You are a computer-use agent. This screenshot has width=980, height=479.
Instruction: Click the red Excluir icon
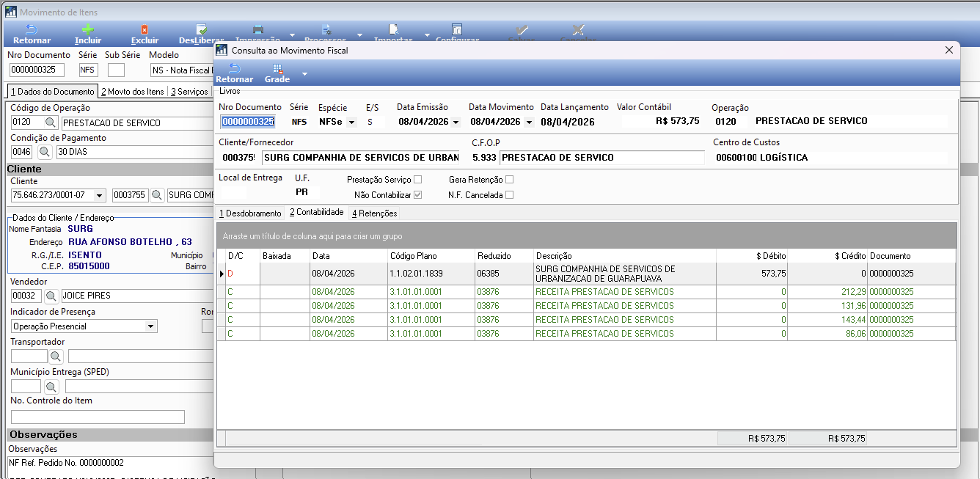point(145,30)
